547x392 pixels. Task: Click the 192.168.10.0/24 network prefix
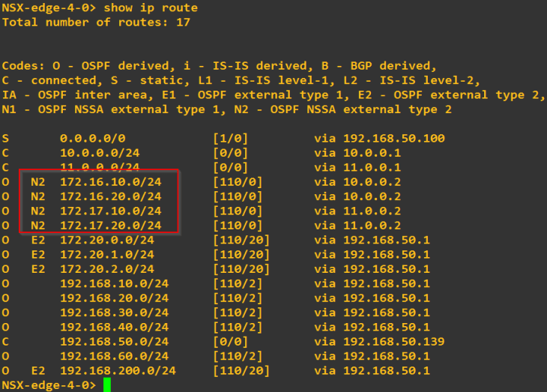(114, 284)
